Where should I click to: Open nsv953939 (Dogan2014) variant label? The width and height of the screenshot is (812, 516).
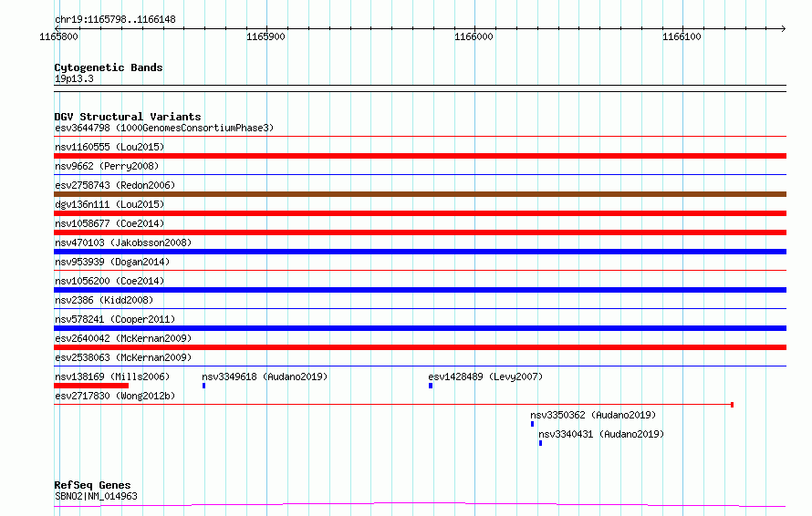[x=112, y=262]
